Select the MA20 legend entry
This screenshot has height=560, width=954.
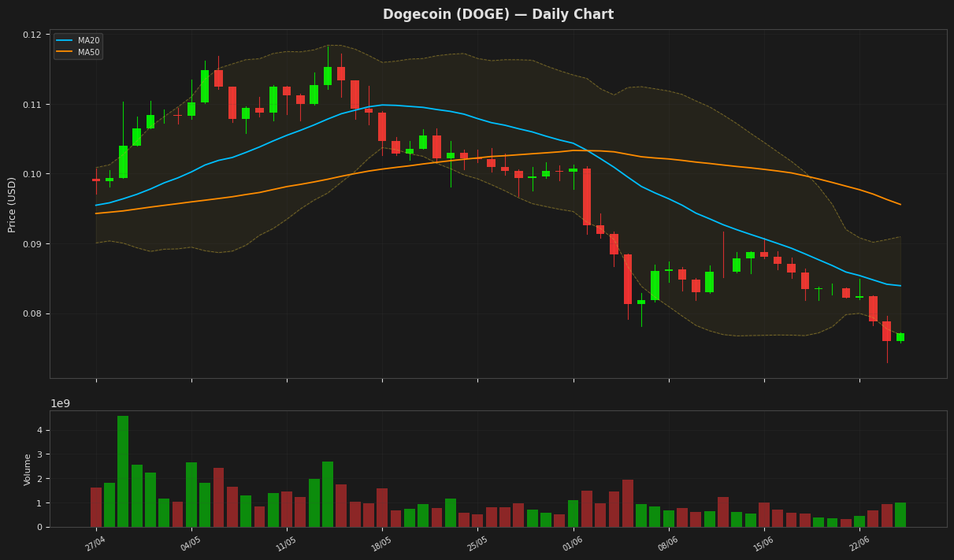coord(78,40)
